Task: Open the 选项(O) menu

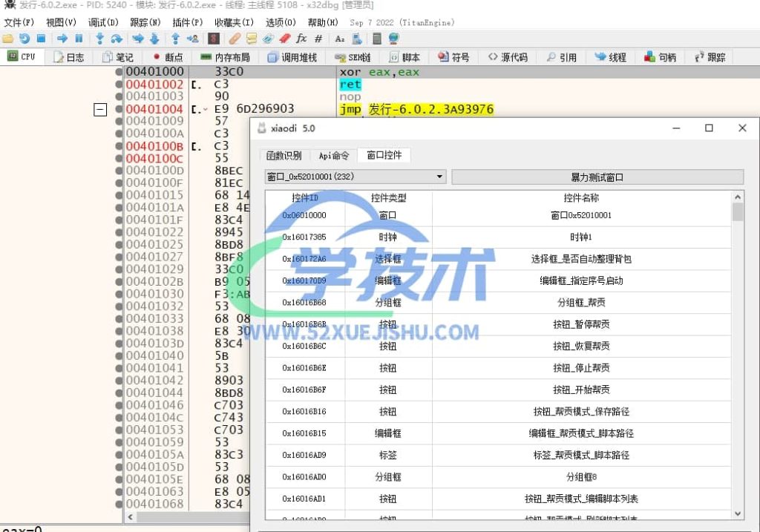Action: 282,22
